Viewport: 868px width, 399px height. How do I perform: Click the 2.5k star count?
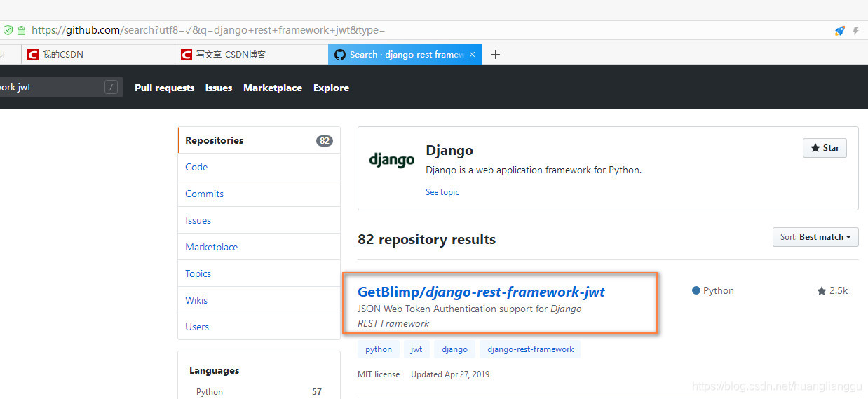click(x=832, y=290)
